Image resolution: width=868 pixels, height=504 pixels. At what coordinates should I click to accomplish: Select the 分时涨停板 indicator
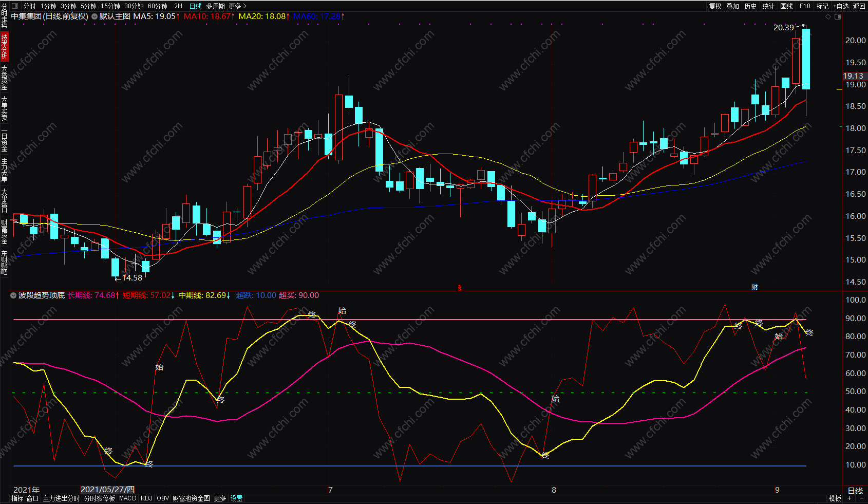point(100,498)
